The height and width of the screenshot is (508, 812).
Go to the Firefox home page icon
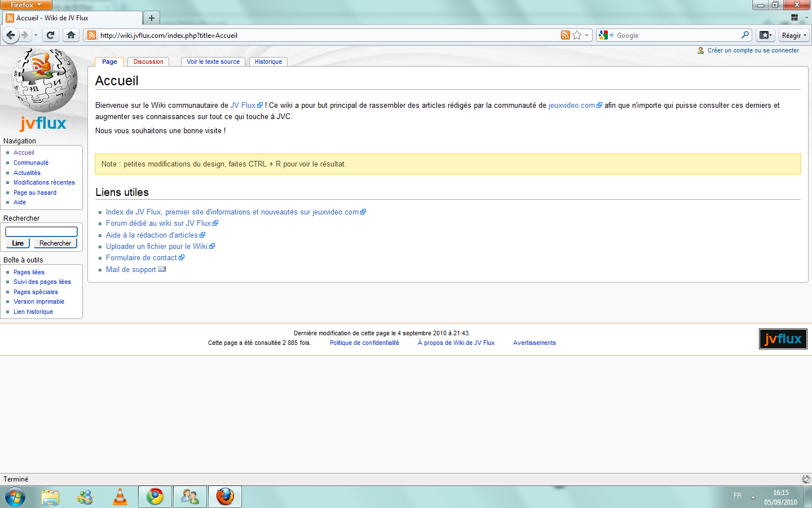(71, 35)
